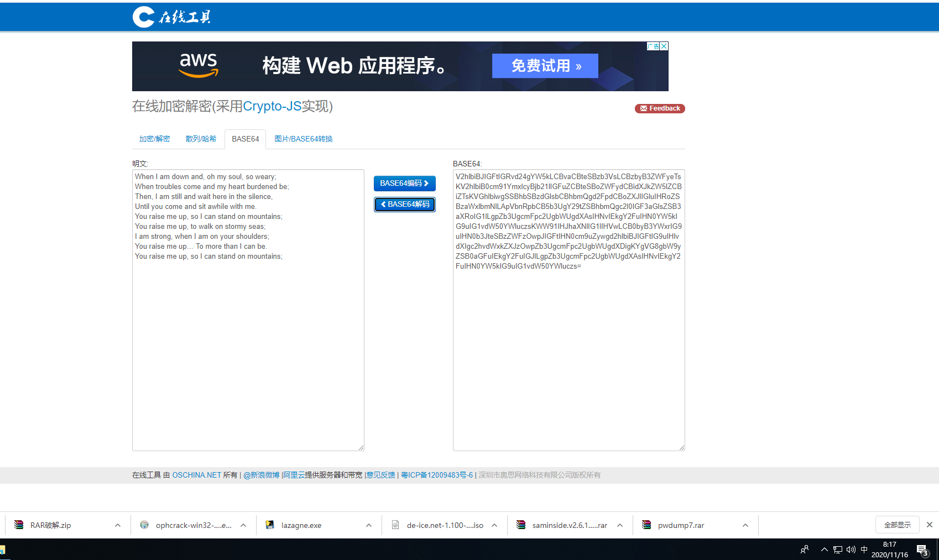Click the 'You raise me up… To more than I can be.' line

click(201, 247)
